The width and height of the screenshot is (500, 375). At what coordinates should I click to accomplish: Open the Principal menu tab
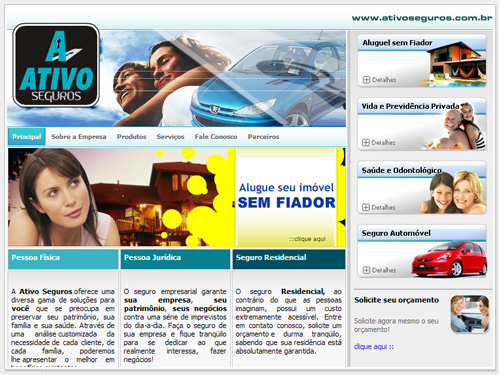point(27,137)
